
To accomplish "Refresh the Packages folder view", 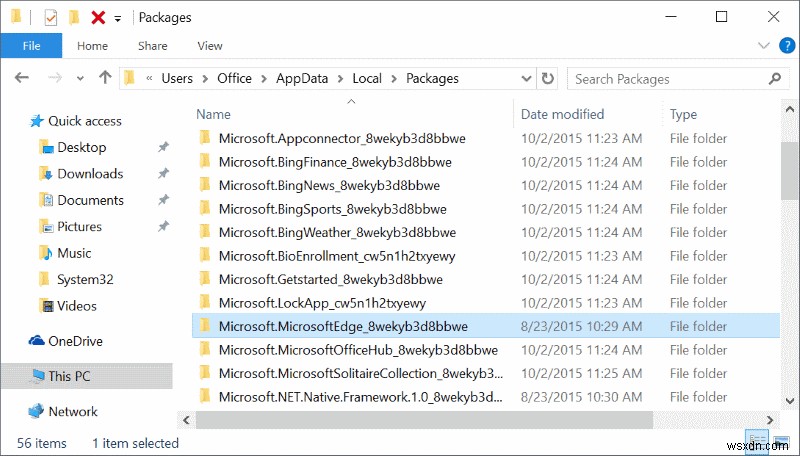I will point(547,79).
